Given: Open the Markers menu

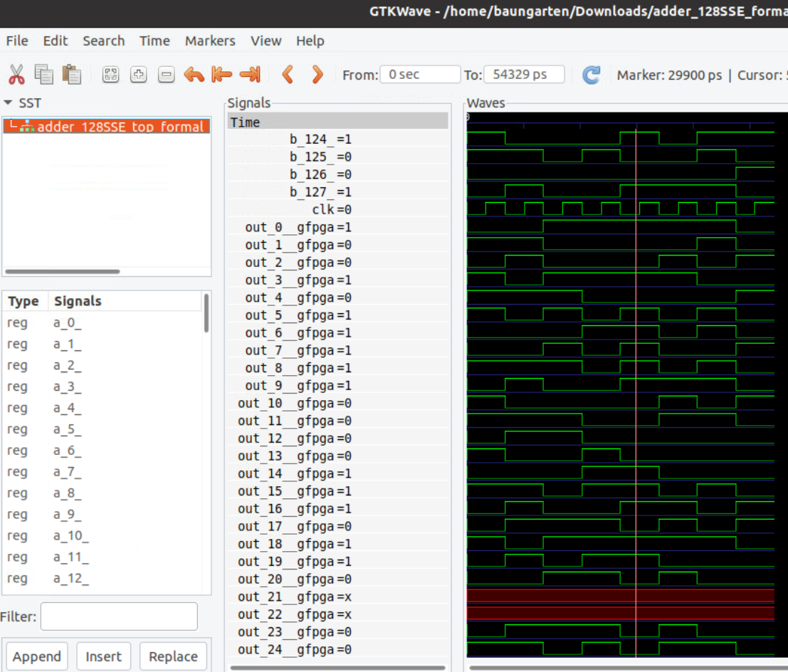Looking at the screenshot, I should tap(210, 41).
